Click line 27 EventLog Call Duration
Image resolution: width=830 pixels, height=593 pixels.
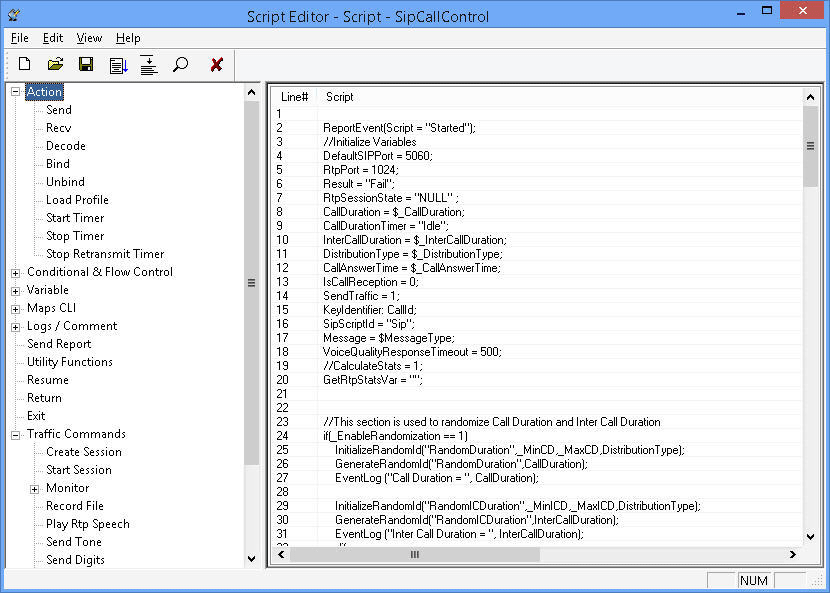pyautogui.click(x=437, y=478)
